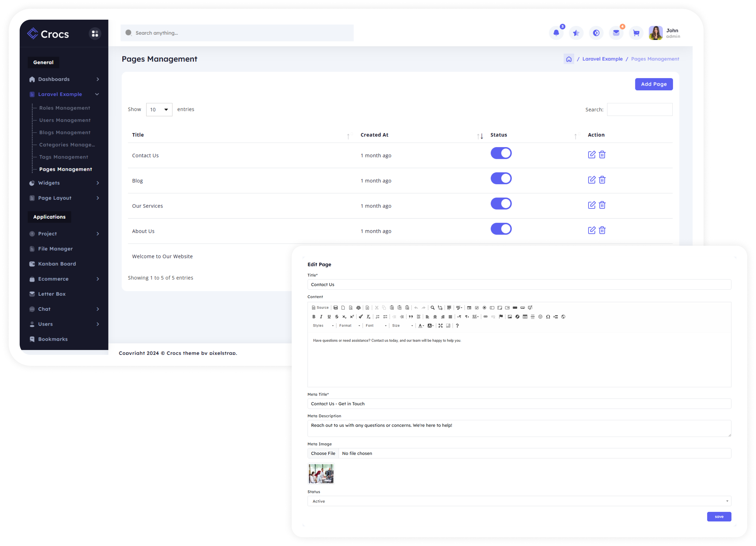Open the notifications bell icon

pos(556,33)
